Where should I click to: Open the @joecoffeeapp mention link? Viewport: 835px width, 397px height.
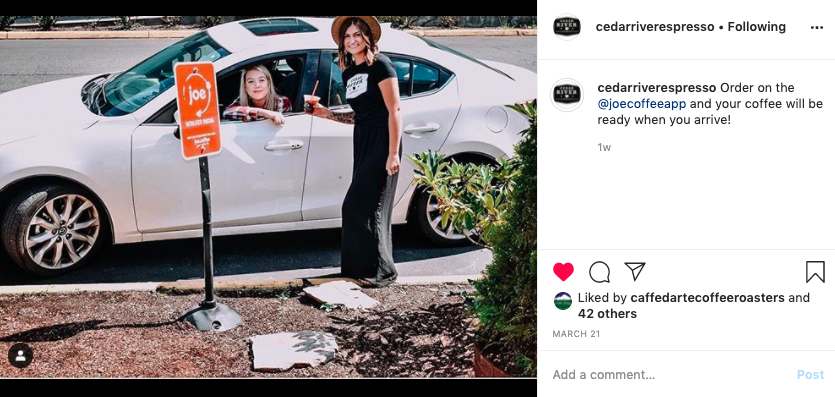(x=642, y=104)
